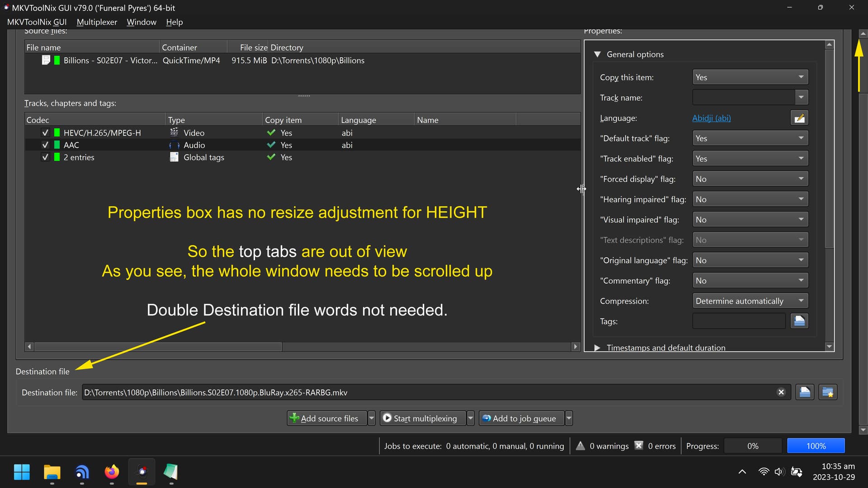Open the Visual impaired flag dropdown

[750, 220]
